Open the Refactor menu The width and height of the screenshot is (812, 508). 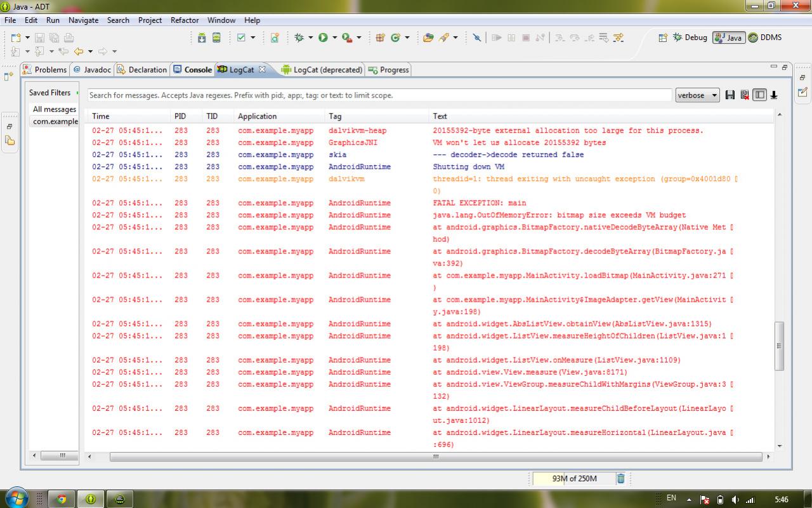point(184,20)
